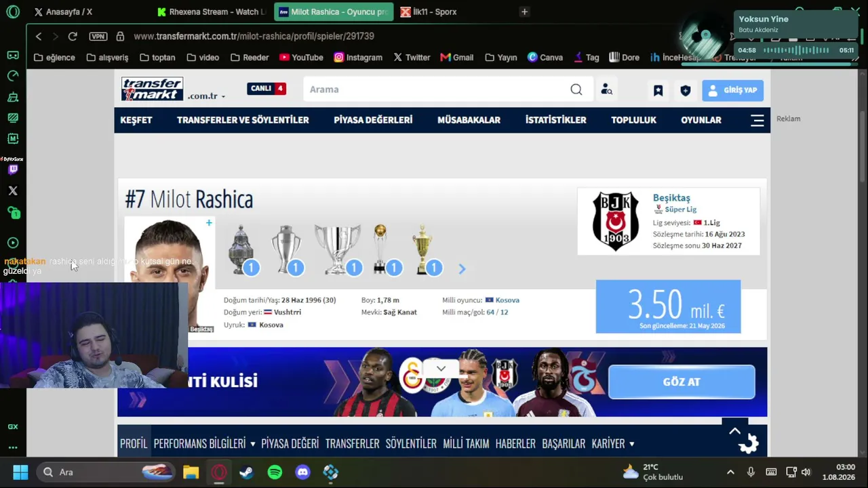Open the YouTube bookmark

tap(301, 58)
